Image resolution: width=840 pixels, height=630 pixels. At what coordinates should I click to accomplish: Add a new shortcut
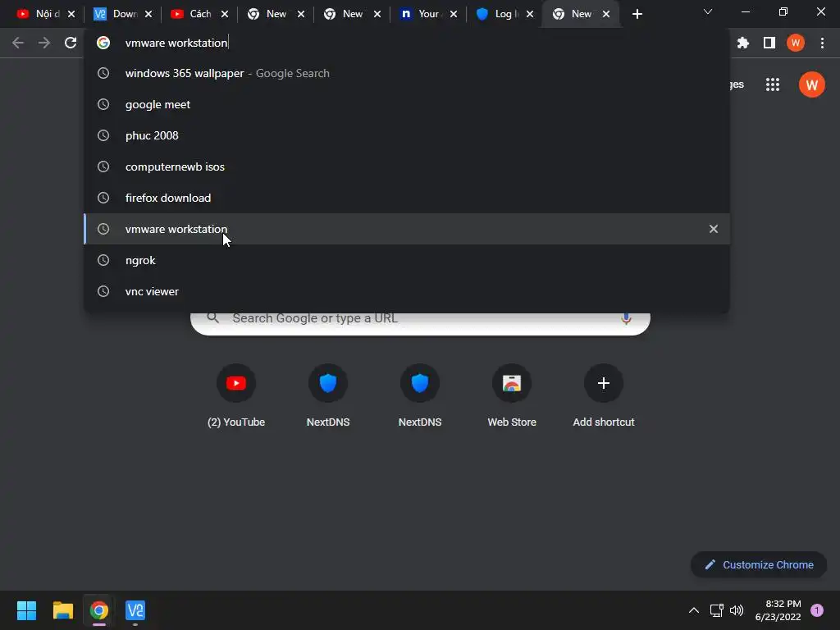pyautogui.click(x=604, y=396)
